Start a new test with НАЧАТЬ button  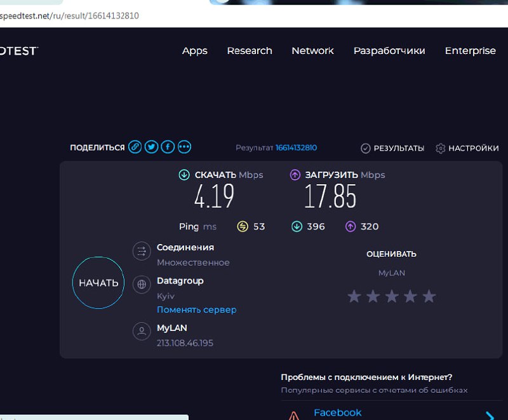[98, 283]
